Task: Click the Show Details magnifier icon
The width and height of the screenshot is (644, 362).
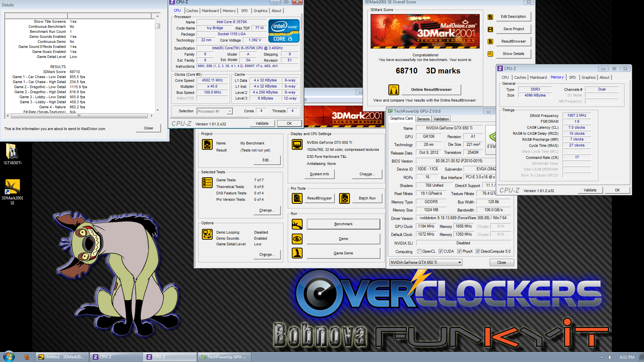Action: pos(490,54)
